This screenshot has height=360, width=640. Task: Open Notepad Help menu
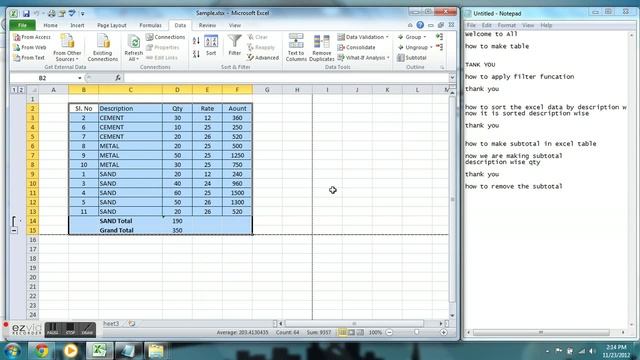[546, 25]
